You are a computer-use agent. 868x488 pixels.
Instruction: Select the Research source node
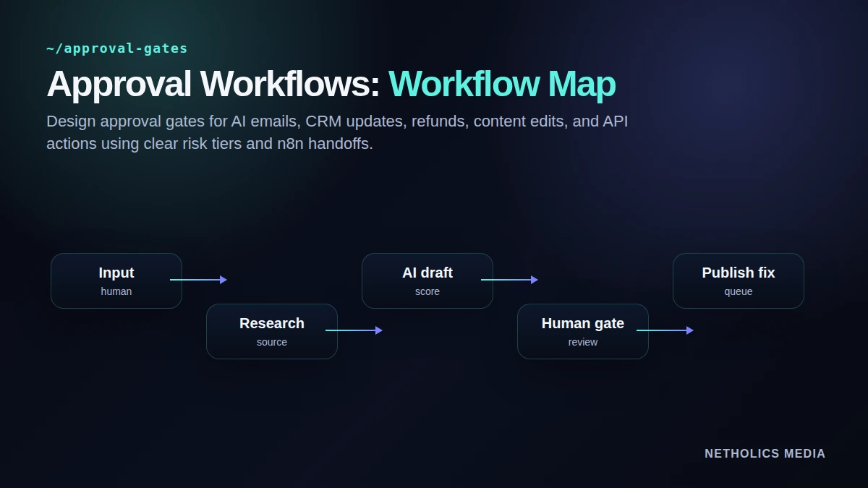tap(272, 331)
